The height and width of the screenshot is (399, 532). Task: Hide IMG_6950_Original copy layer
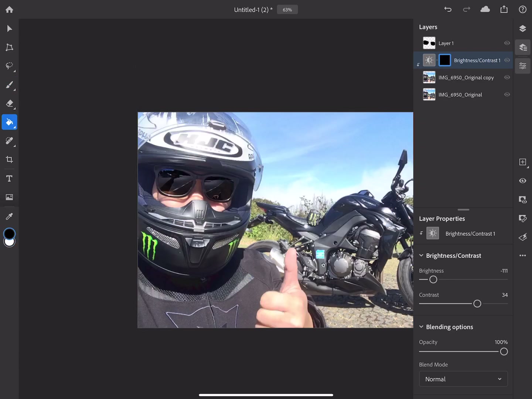pos(507,77)
